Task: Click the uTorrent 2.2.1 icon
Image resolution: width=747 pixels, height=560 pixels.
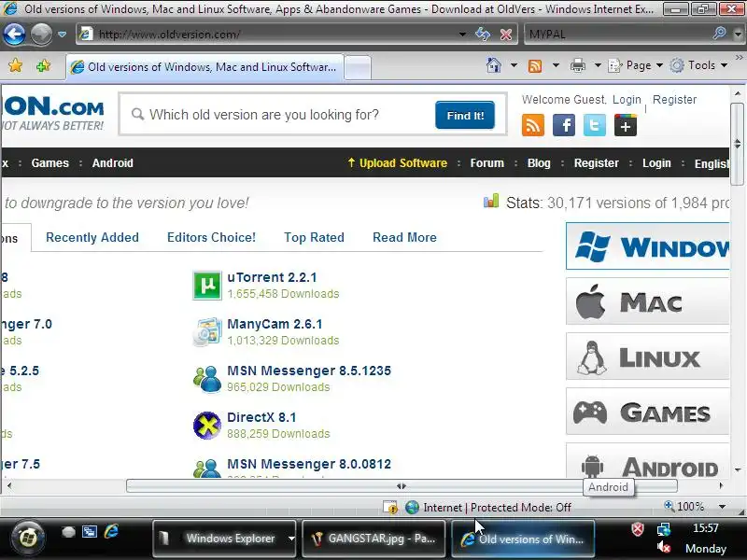Action: [x=207, y=286]
